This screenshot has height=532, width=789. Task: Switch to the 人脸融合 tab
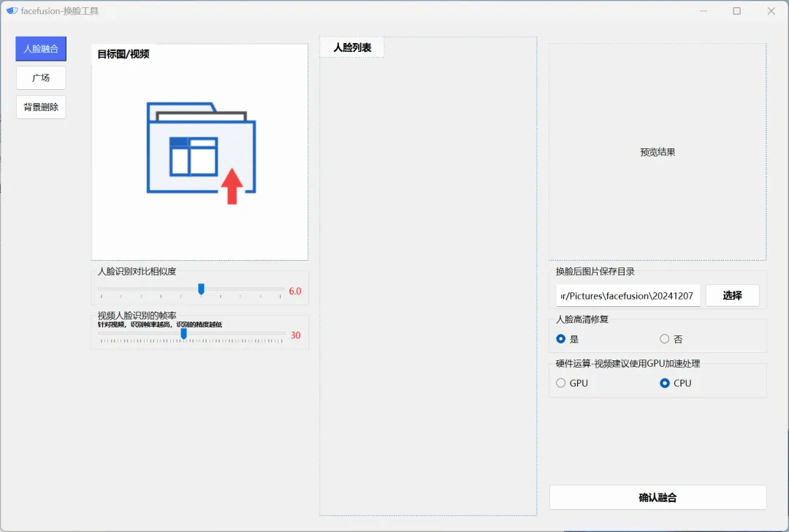[x=40, y=48]
